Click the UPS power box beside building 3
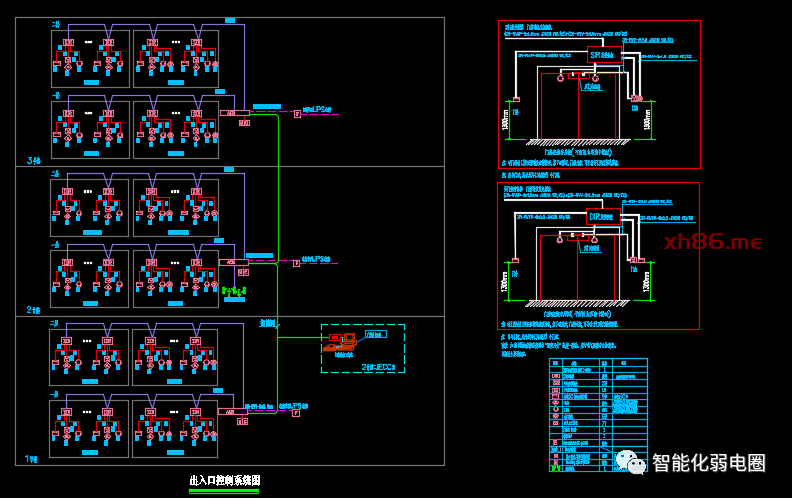Screen dimensions: 792x498 [x=296, y=114]
